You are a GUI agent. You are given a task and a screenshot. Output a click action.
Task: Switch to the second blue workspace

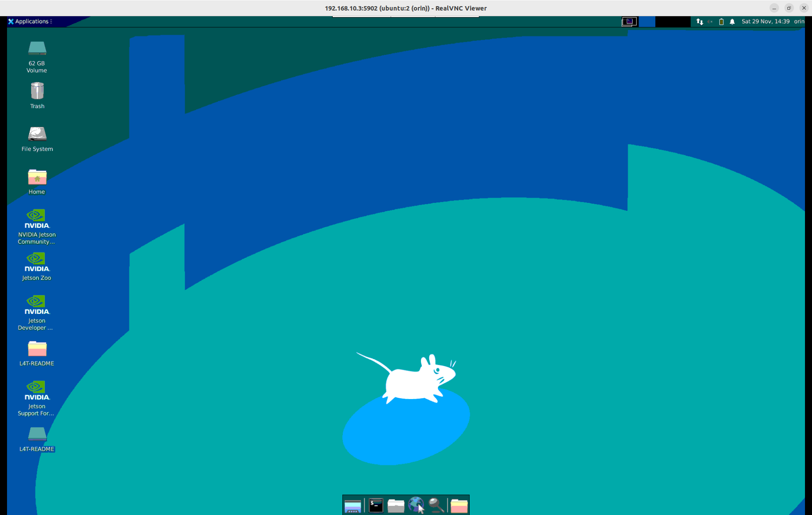(647, 22)
